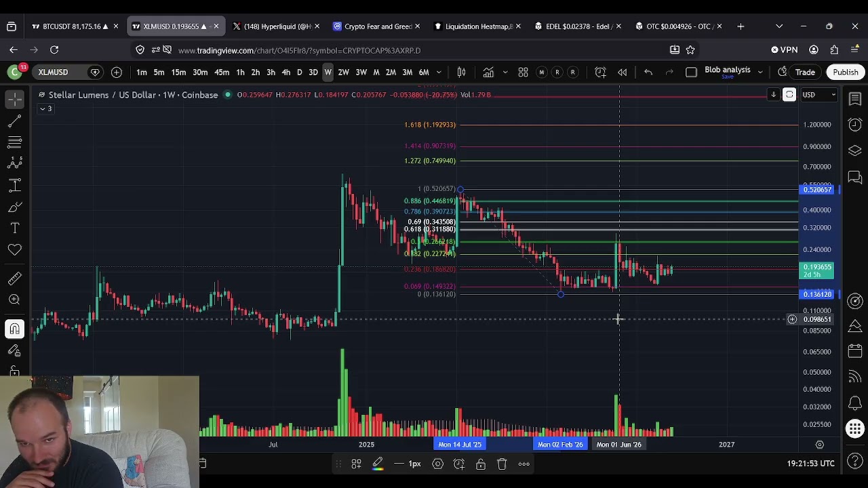The image size is (868, 488).
Task: Add a compare symbol with plus
Action: pyautogui.click(x=117, y=72)
